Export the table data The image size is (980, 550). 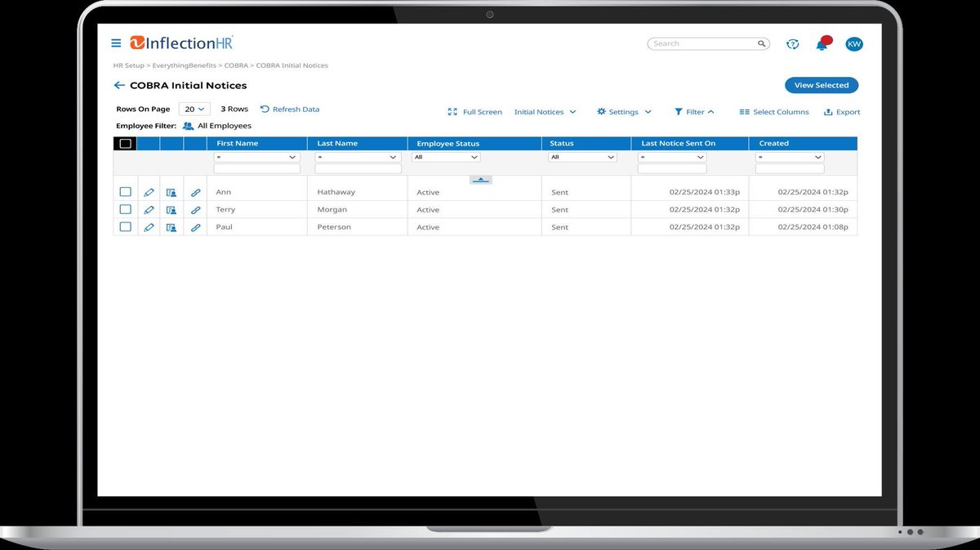point(842,112)
